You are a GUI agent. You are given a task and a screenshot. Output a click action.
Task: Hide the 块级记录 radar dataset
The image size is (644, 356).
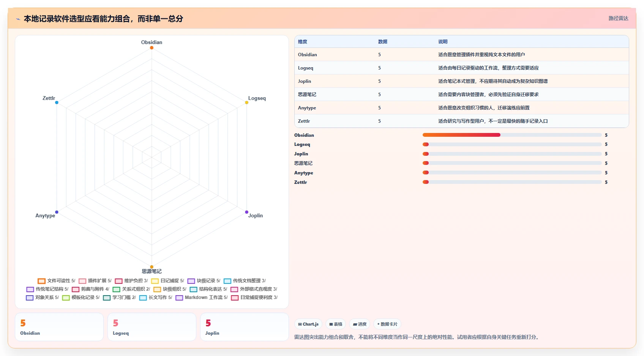tap(204, 281)
